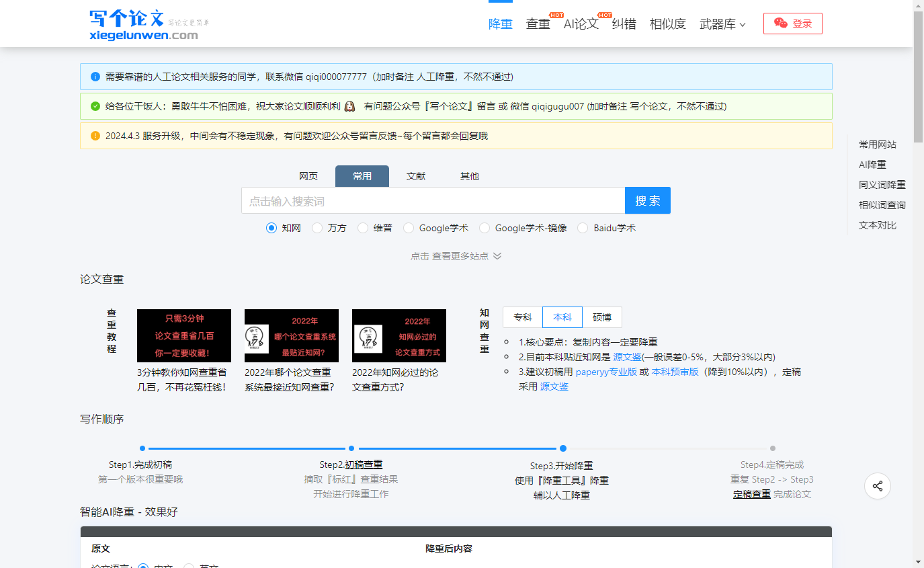Screen dimensions: 924x568
Task: Click the 定稿查重 link in Step4
Action: tap(752, 494)
